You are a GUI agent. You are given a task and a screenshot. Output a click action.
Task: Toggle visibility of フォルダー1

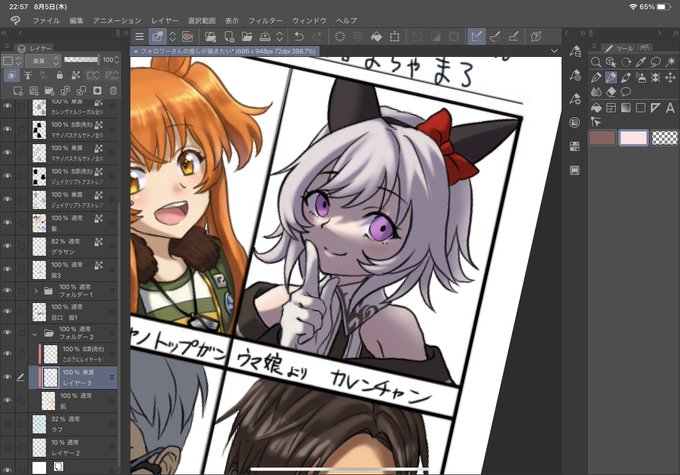point(7,290)
